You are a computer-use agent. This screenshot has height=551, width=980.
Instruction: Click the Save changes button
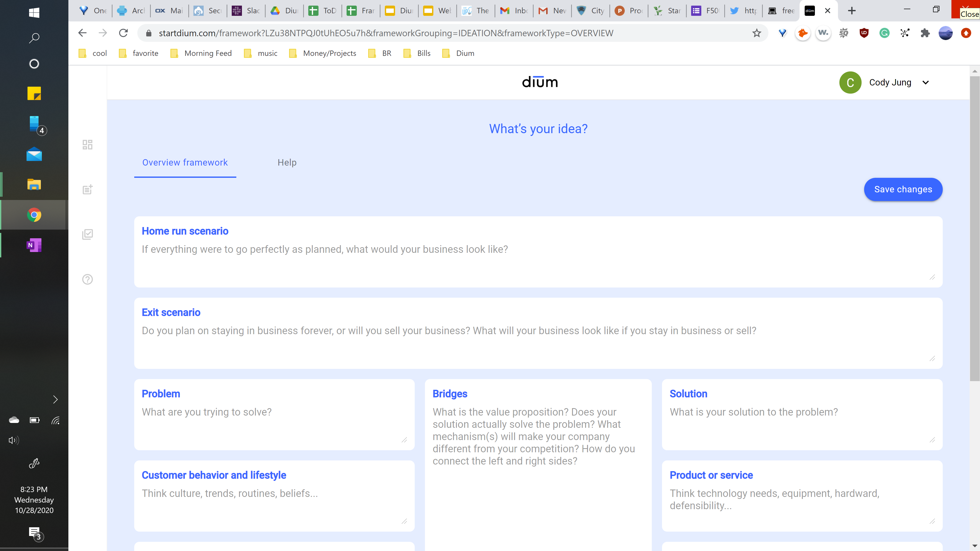[x=903, y=189]
